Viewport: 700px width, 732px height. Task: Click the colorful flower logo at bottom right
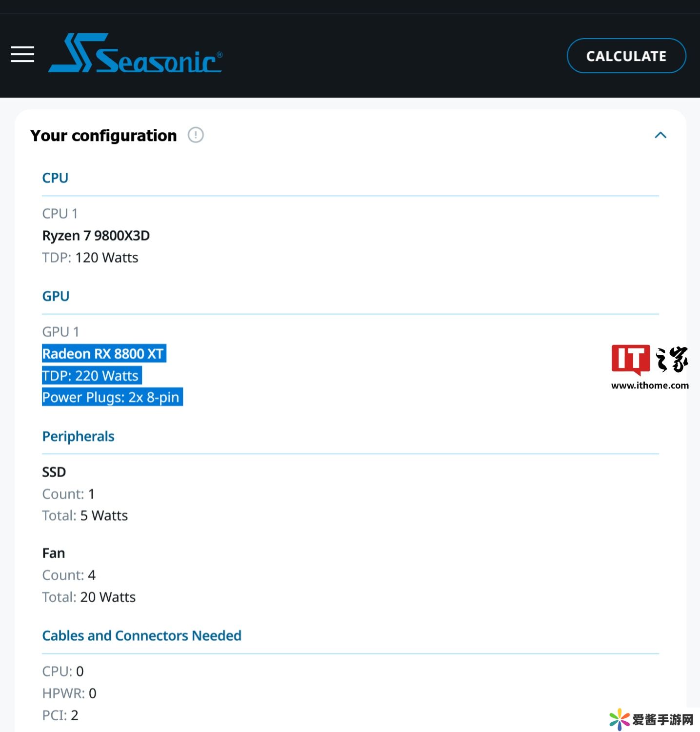click(620, 719)
